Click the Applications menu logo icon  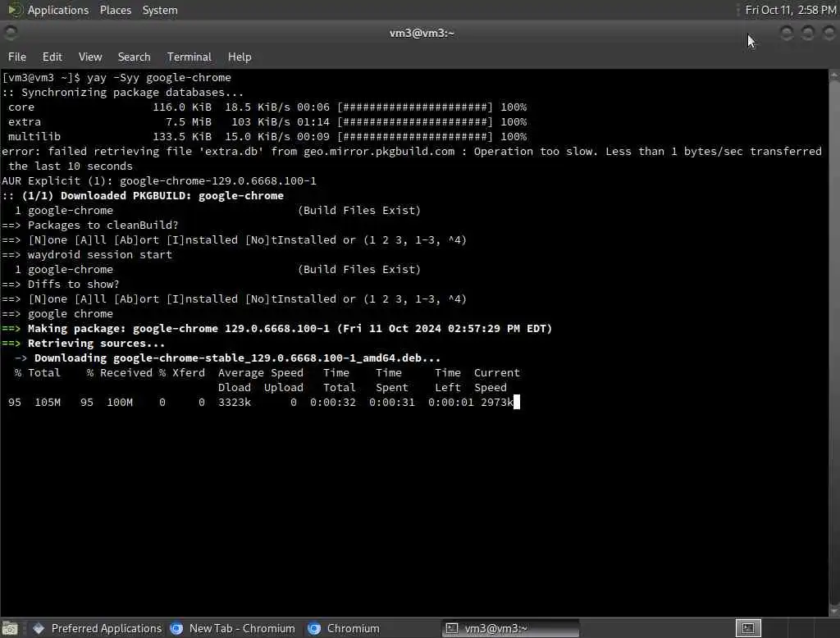[15, 10]
